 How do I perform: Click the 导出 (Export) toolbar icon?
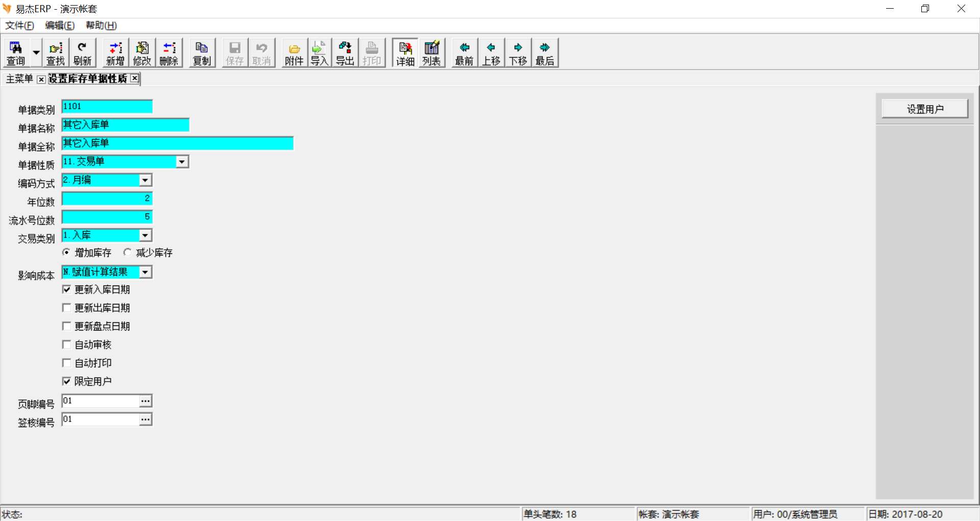(x=345, y=53)
